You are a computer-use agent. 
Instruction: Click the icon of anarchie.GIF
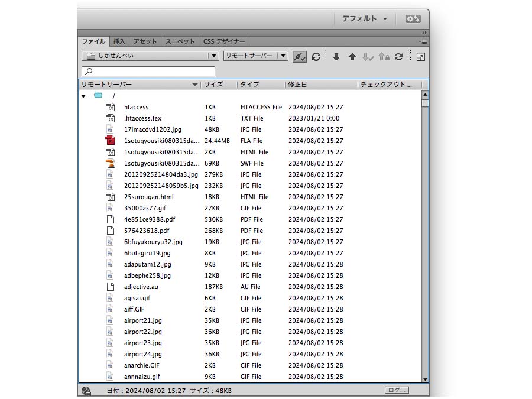coord(111,365)
